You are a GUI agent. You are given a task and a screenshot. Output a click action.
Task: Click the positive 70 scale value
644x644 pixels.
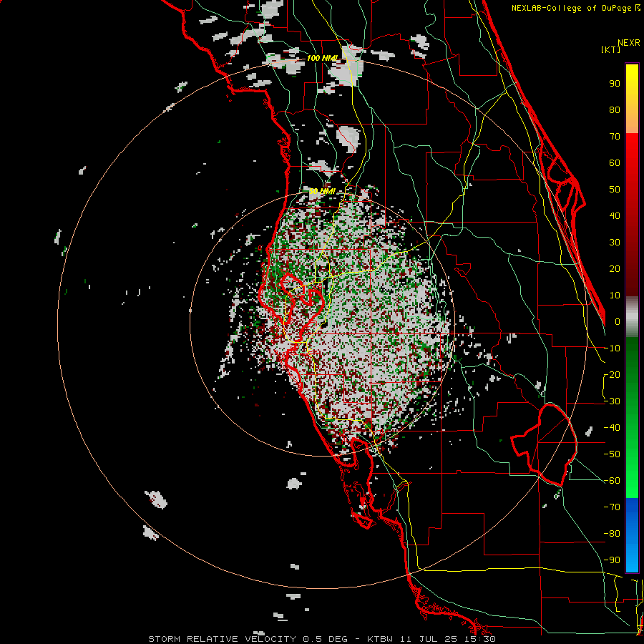pos(615,137)
